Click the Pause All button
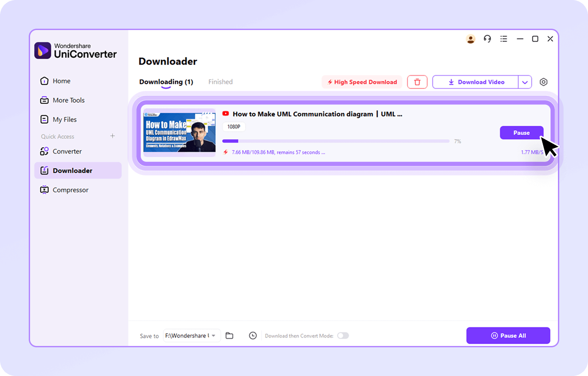The height and width of the screenshot is (376, 588). tap(508, 336)
